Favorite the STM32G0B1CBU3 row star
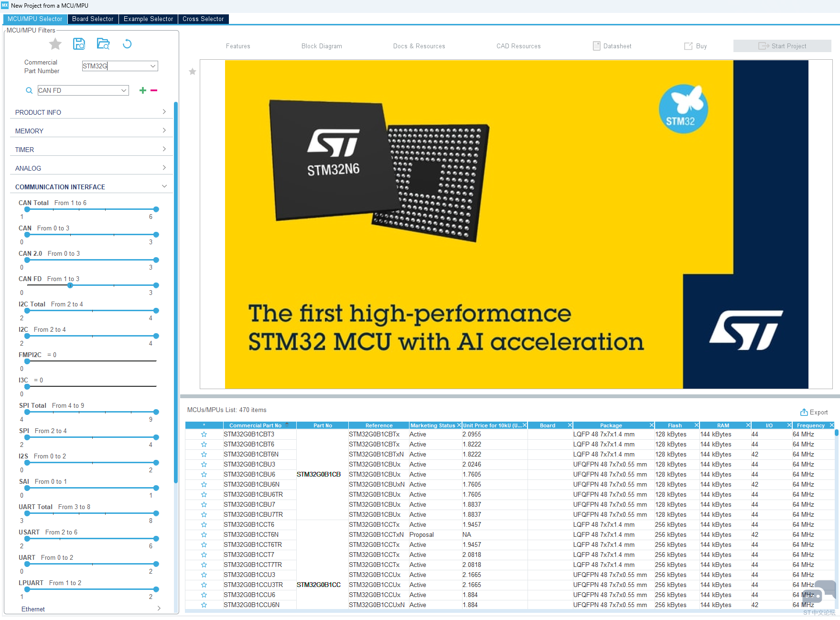The height and width of the screenshot is (620, 840). tap(204, 465)
